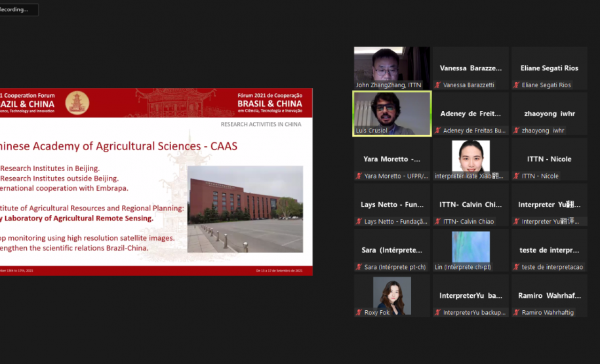Select Luis Crusiol's highlighted video tile
Screen dimensions: 600x364
pyautogui.click(x=391, y=113)
